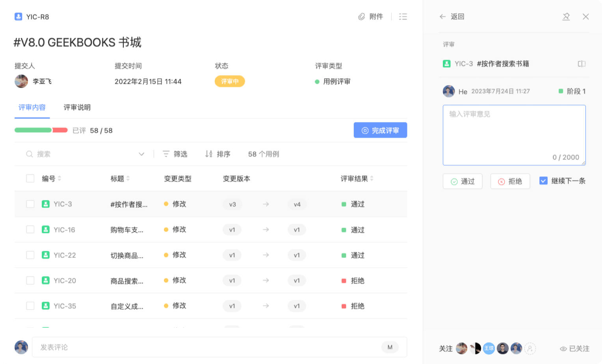This screenshot has height=364, width=602.
Task: Click the panel title #按作者搜索书籍
Action: 503,64
